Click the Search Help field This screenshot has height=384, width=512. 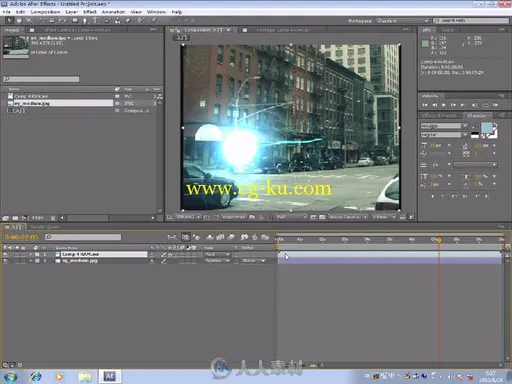click(471, 21)
